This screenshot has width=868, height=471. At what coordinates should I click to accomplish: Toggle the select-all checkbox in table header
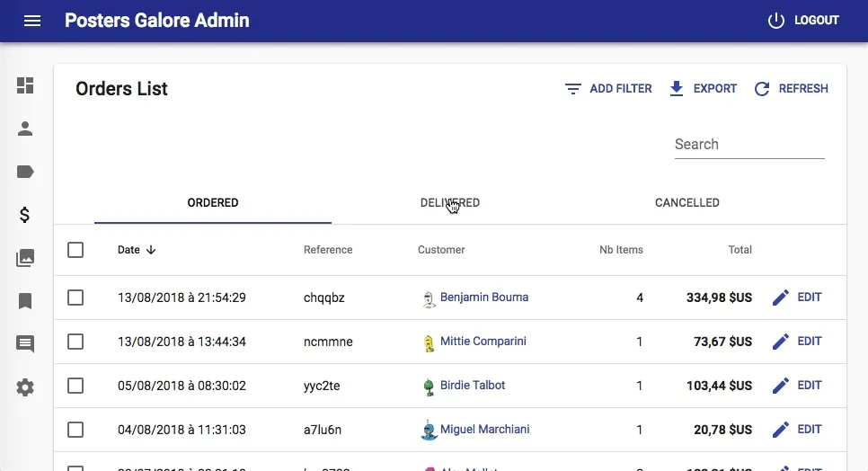[75, 250]
